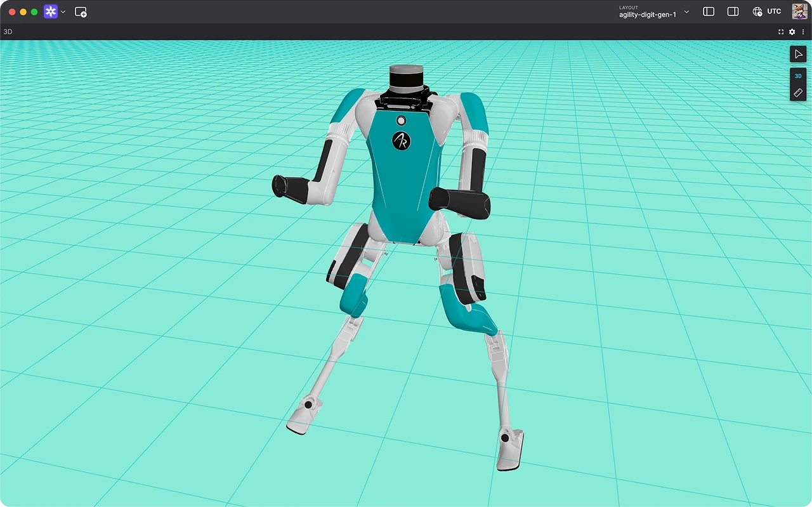This screenshot has width=812, height=507.
Task: Click the robot model in the 3D viewport
Action: point(400,178)
